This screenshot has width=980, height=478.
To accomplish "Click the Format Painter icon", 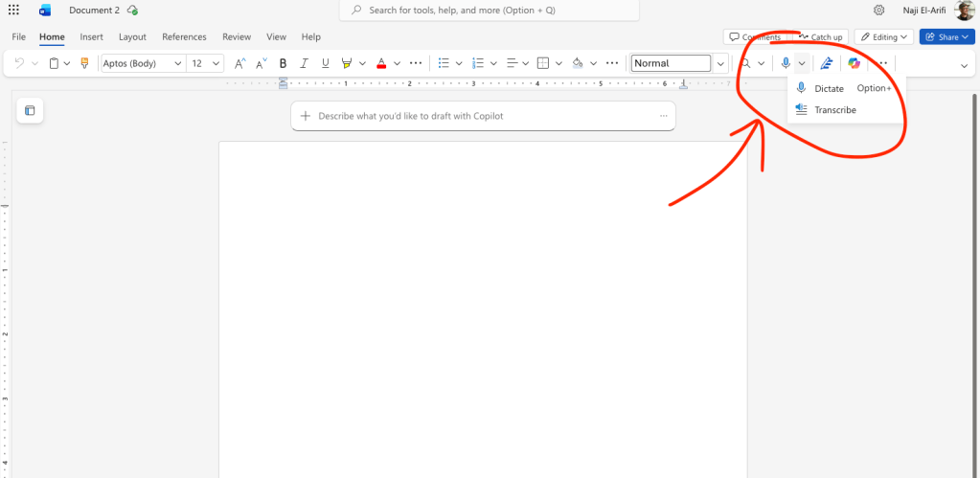I will coord(84,63).
